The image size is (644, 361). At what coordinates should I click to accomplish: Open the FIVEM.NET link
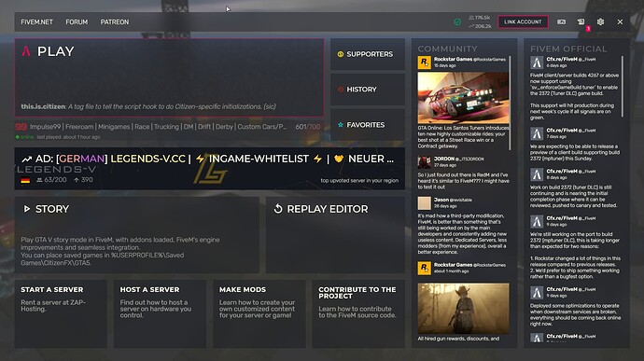click(x=36, y=21)
